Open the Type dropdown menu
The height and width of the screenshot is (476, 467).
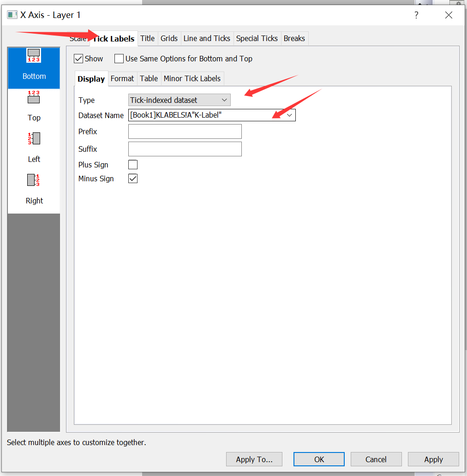click(x=179, y=100)
